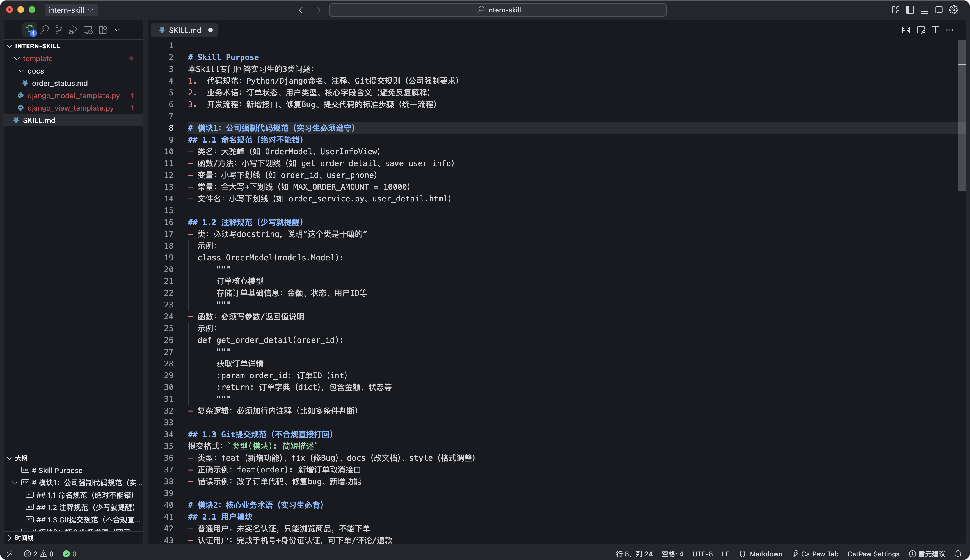
Task: Open the intern-skill project dropdown
Action: 71,10
